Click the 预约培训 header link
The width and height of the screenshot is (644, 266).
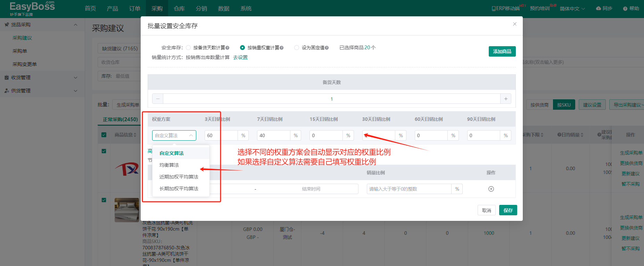pyautogui.click(x=540, y=8)
